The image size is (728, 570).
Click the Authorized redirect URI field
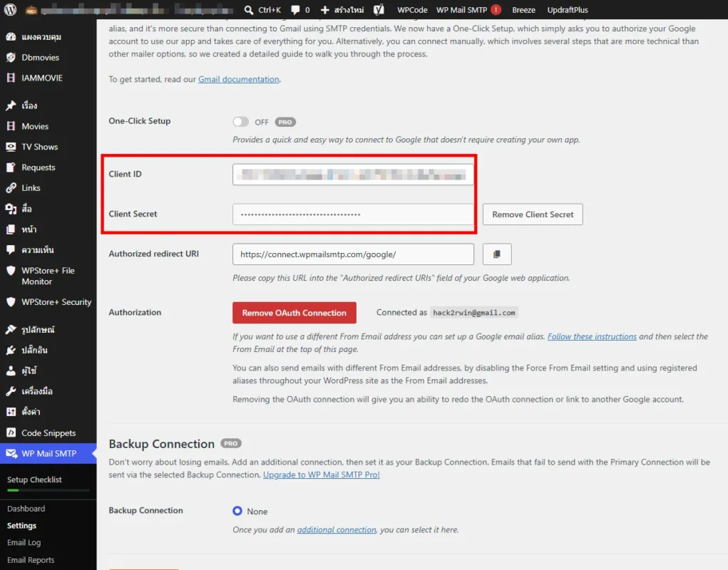[x=354, y=254]
